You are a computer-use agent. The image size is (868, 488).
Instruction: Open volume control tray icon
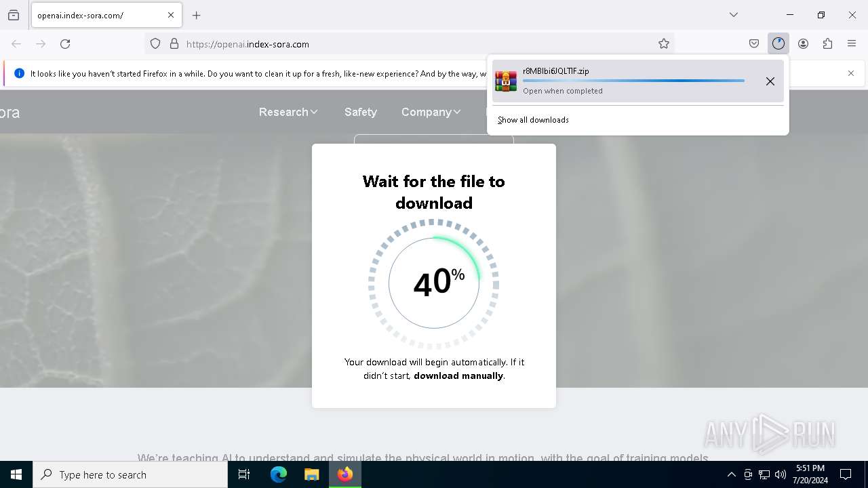pos(781,474)
